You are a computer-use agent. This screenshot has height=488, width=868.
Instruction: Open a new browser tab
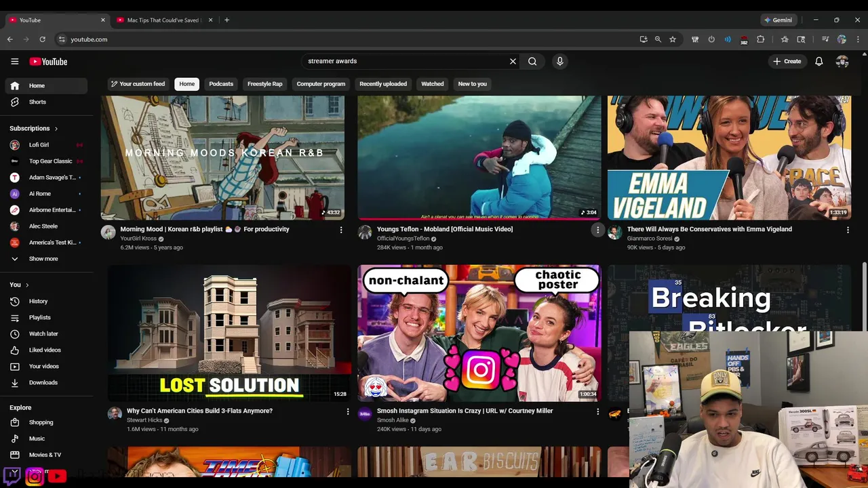click(226, 20)
